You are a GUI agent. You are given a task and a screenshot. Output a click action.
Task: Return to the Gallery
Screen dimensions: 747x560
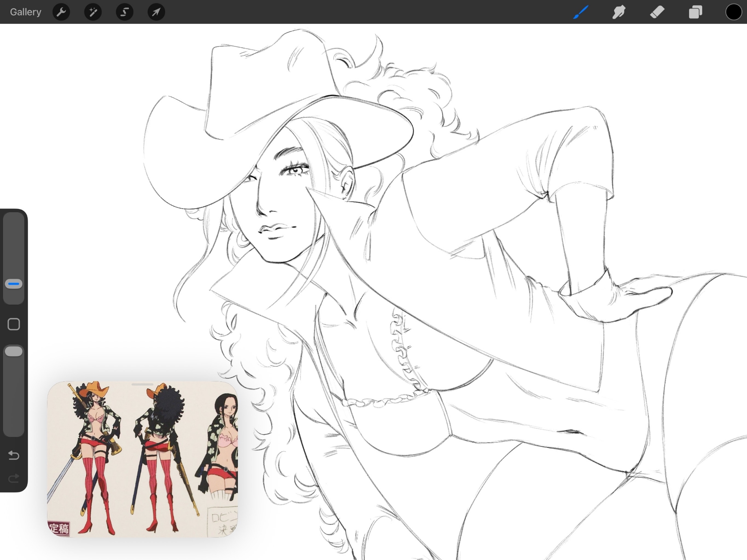click(25, 12)
